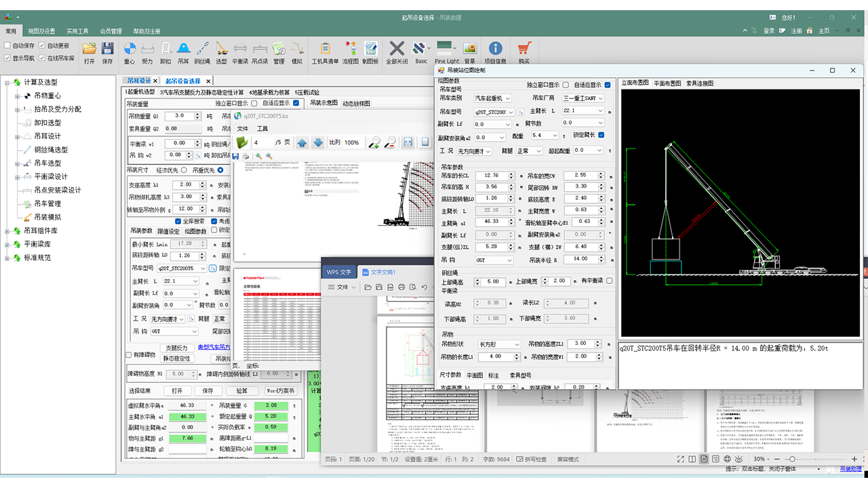Enable the 自动保存 checkbox

(x=7, y=45)
